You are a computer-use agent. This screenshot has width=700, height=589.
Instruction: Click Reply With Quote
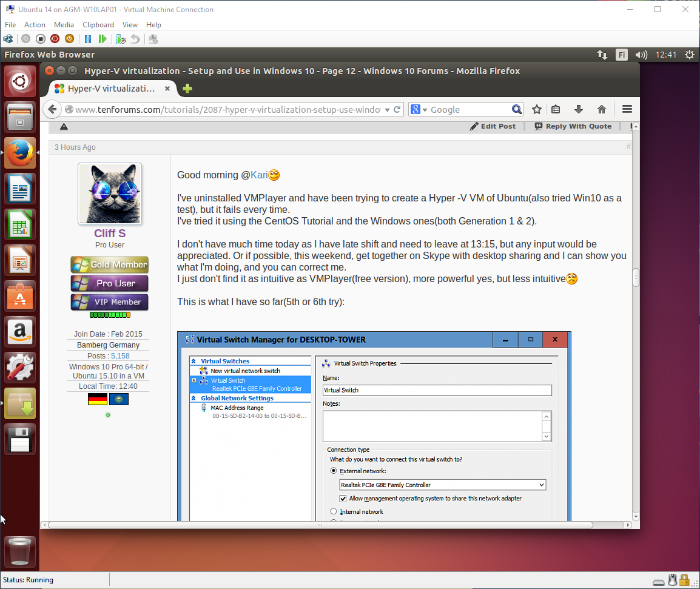[x=573, y=126]
